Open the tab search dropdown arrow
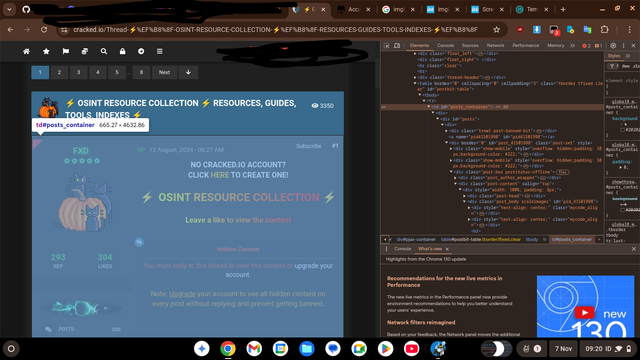This screenshot has width=640, height=360. pyautogui.click(x=9, y=9)
